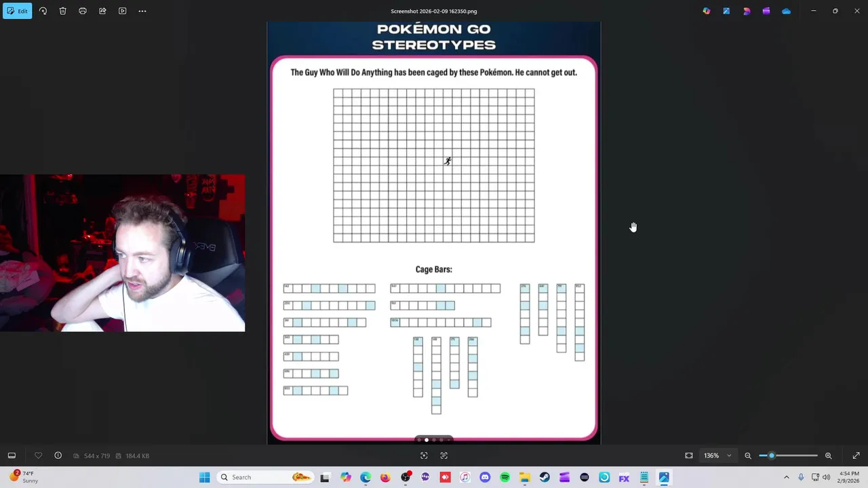
Task: Open the volume speaker tray icon
Action: [x=826, y=477]
